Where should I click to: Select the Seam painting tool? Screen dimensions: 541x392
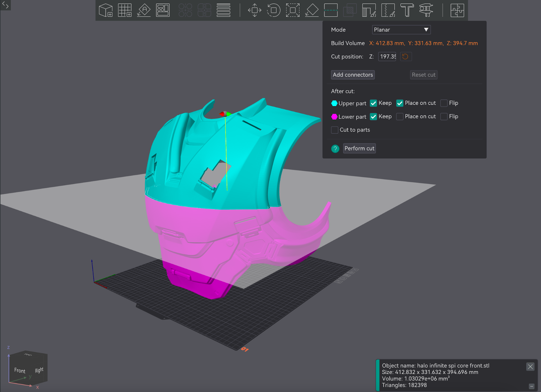point(388,10)
